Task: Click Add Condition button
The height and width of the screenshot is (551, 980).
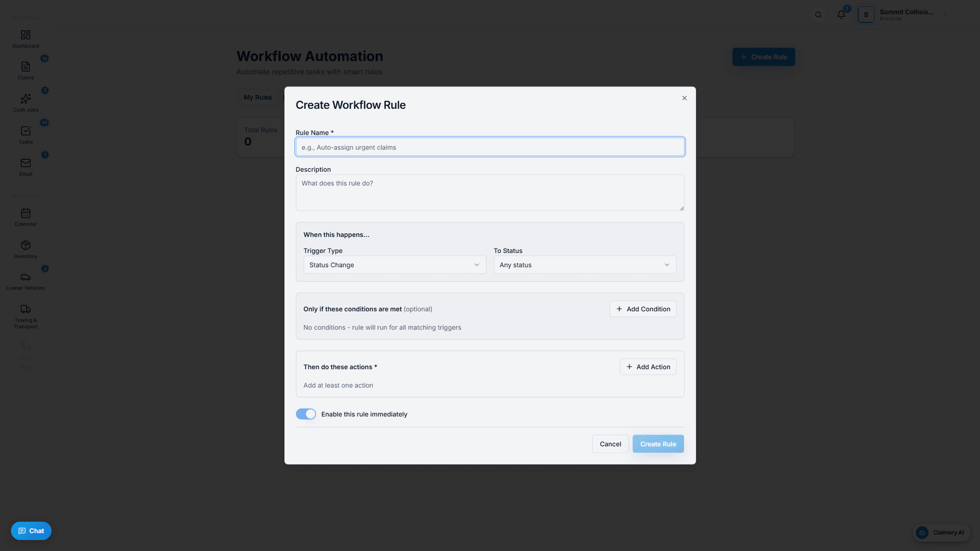Action: [643, 309]
